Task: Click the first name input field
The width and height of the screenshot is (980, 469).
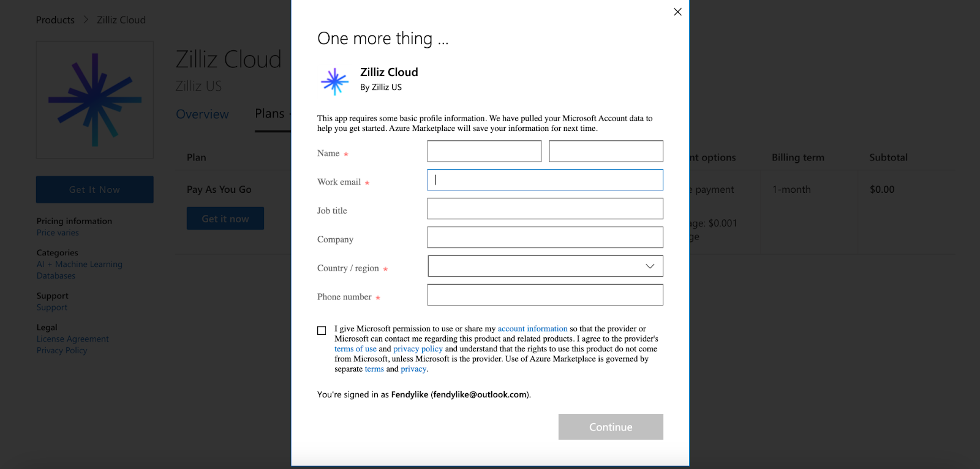Action: [484, 151]
